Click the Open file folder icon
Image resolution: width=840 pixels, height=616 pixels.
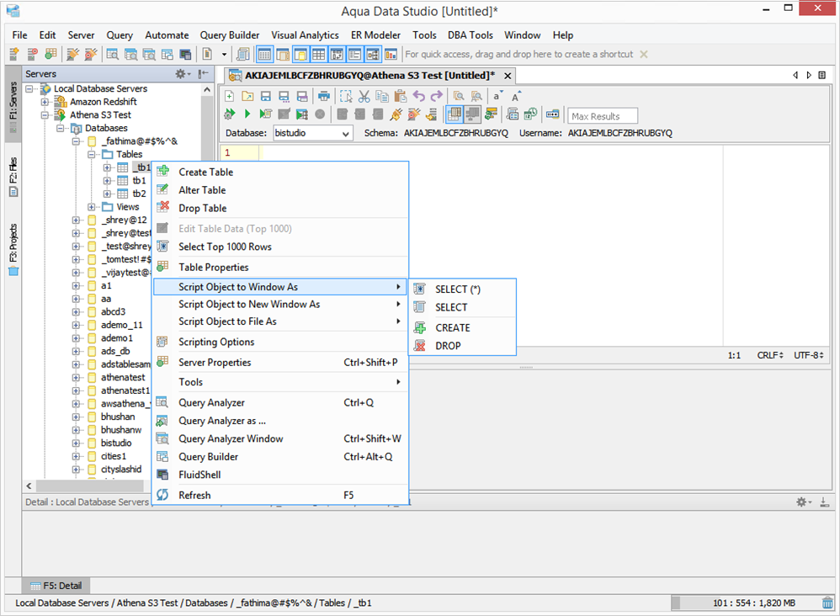tap(247, 97)
